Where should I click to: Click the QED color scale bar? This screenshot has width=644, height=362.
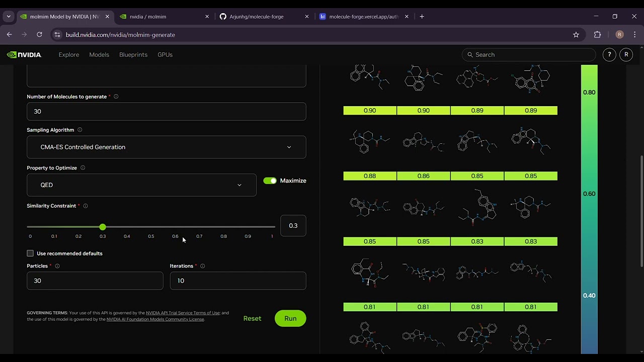pyautogui.click(x=589, y=209)
